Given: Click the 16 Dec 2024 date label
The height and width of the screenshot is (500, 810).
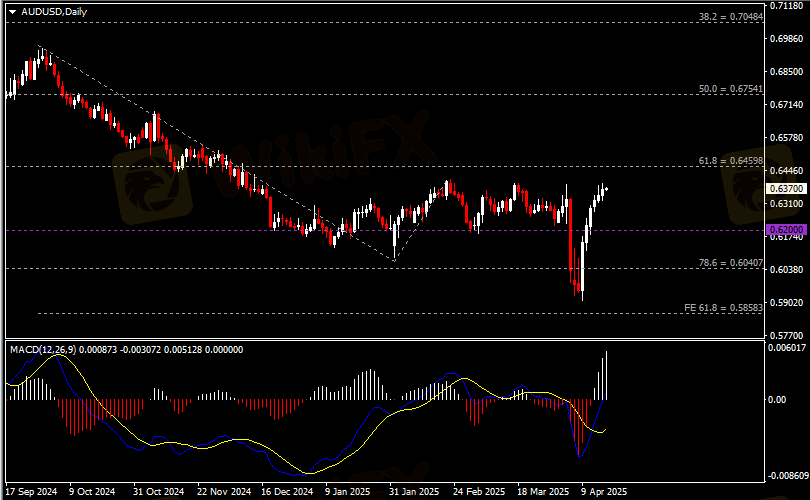Looking at the screenshot, I should (x=287, y=492).
